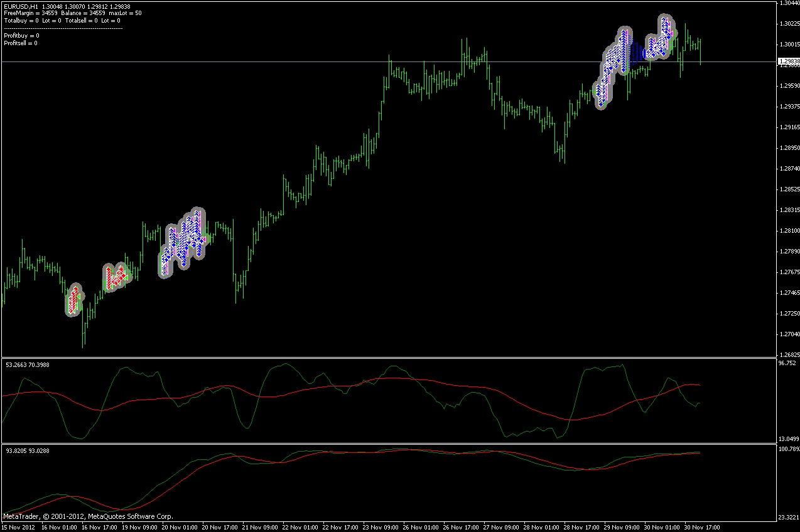Click the 100.789 indicator scale label
Screen dimensions: 800x532
(789, 450)
